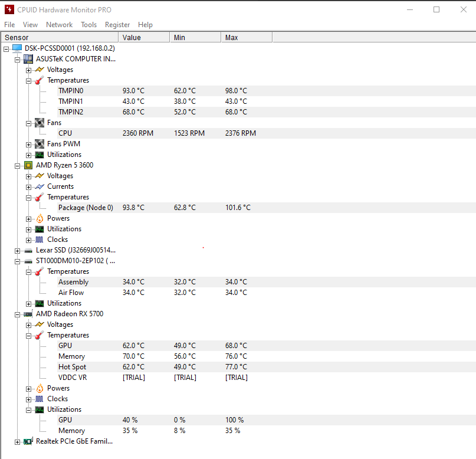Click the Radeon Clocks waveform icon

click(x=40, y=399)
